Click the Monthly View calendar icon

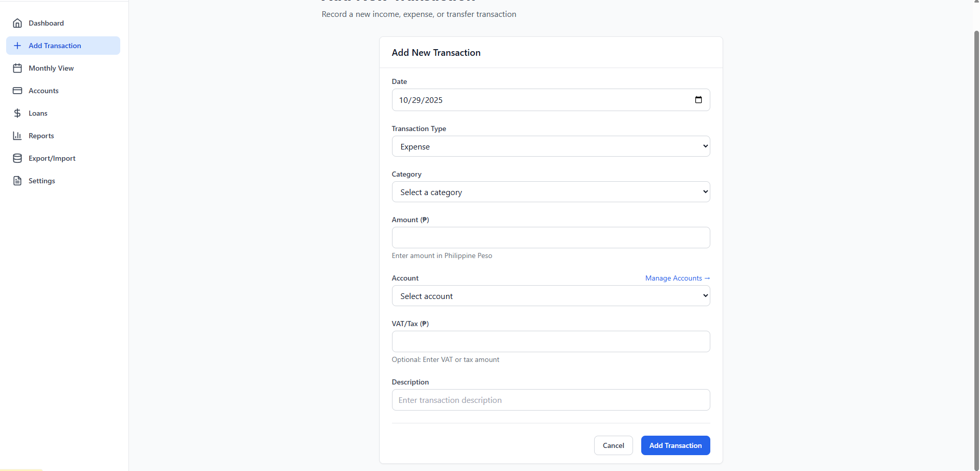click(17, 68)
